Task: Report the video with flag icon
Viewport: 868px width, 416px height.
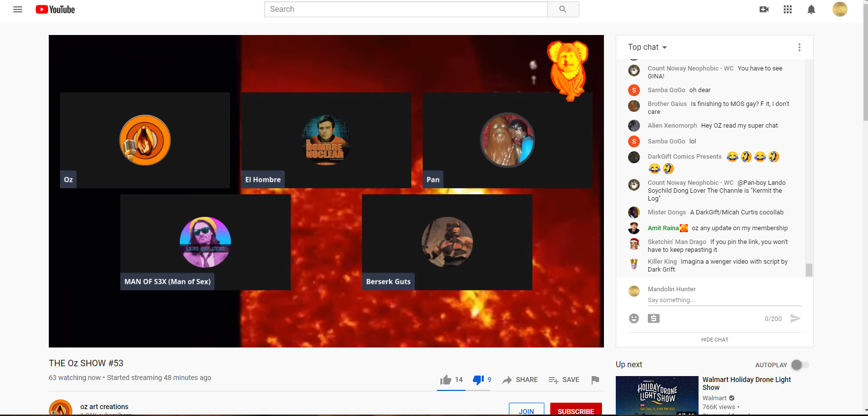Action: pyautogui.click(x=595, y=380)
